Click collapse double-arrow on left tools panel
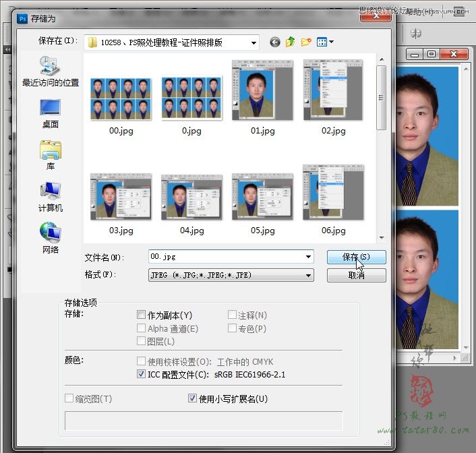The width and height of the screenshot is (476, 453). tap(8, 49)
